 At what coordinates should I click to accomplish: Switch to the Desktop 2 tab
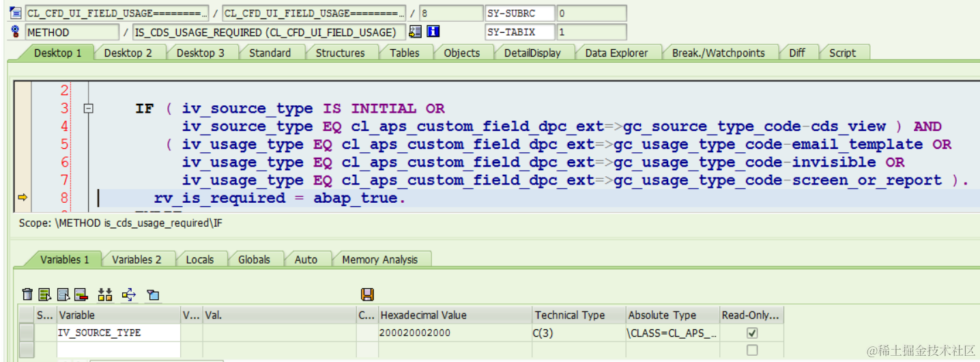(128, 53)
